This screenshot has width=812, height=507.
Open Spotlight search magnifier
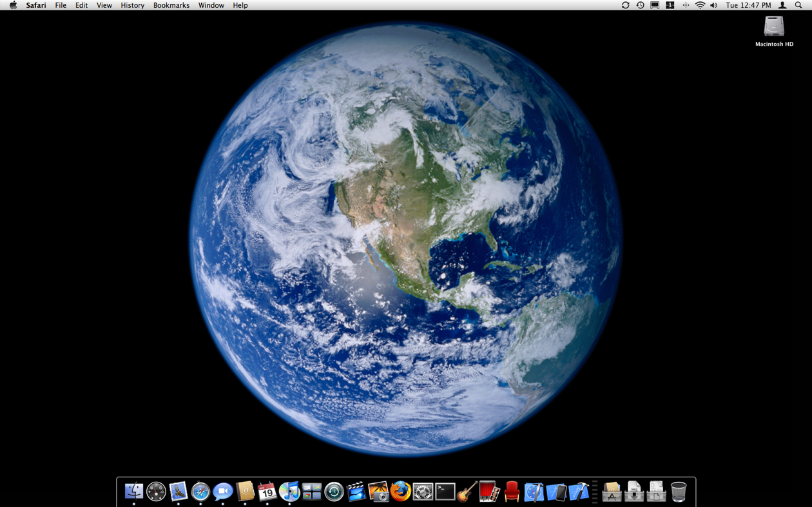pyautogui.click(x=798, y=5)
